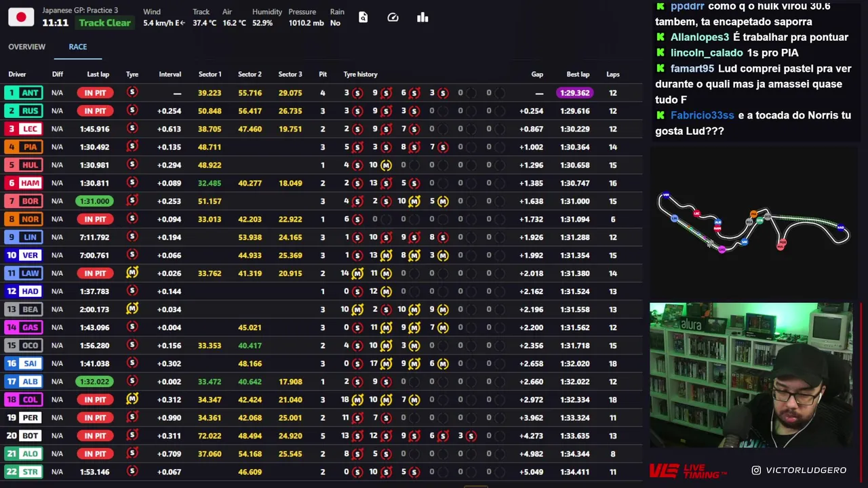This screenshot has height=488, width=868.
Task: Click the ALO driver badge in row 21
Action: (22, 453)
